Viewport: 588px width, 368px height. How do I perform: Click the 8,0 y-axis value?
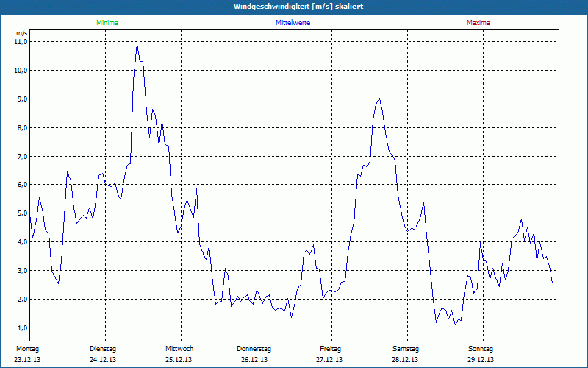coord(22,127)
